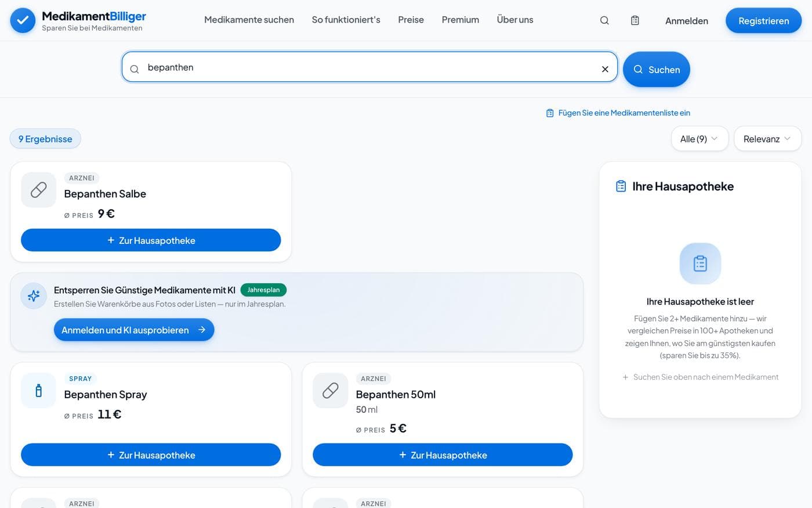The image size is (812, 508).
Task: Clear the search field with the X icon
Action: click(x=605, y=69)
